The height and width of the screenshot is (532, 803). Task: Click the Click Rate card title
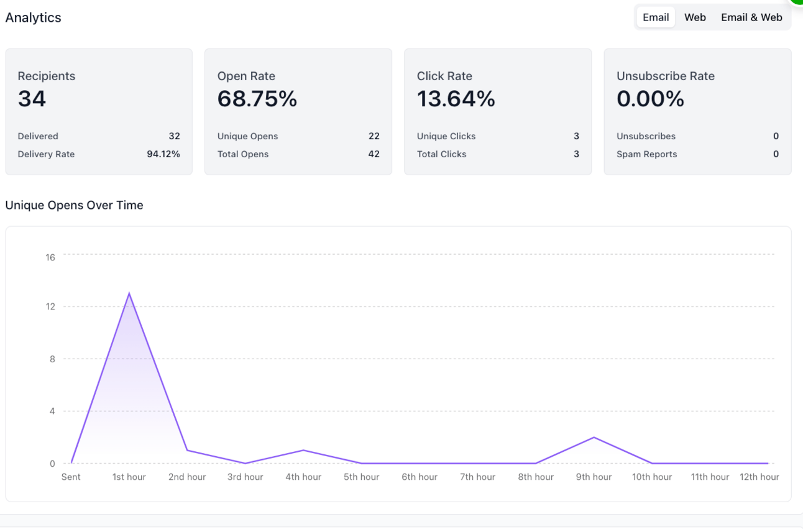pos(444,76)
